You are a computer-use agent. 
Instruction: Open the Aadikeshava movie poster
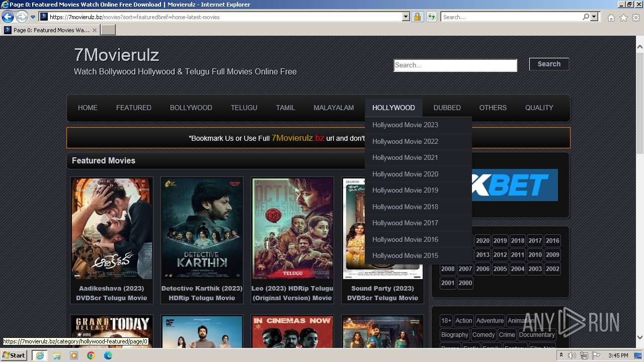pyautogui.click(x=112, y=229)
